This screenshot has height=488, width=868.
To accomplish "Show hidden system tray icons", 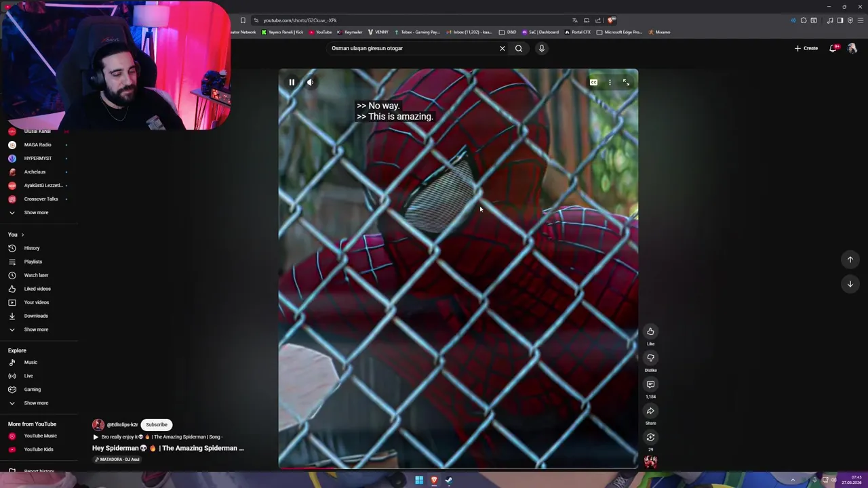I will [x=793, y=481].
